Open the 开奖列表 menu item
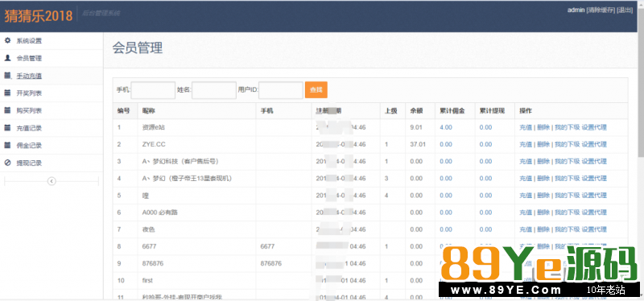Image resolution: width=644 pixels, height=301 pixels. pyautogui.click(x=52, y=93)
